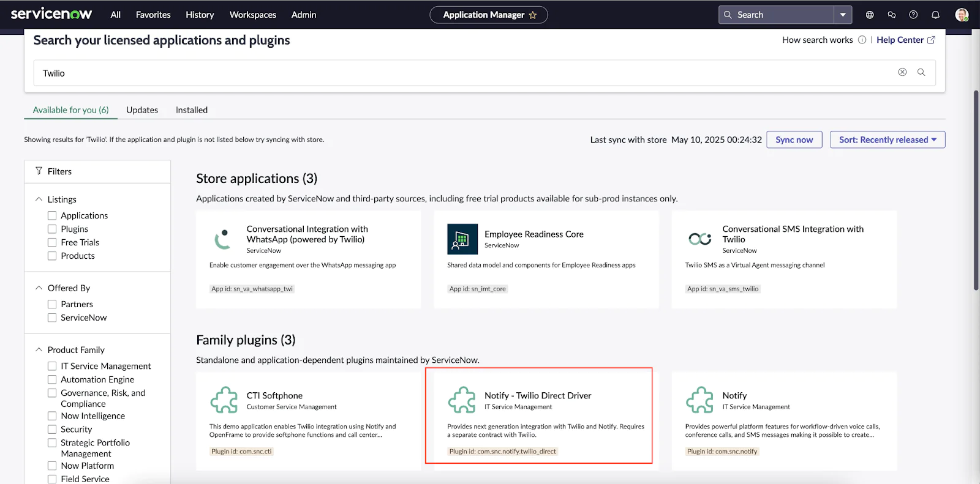980x484 pixels.
Task: Clear the Twilio search text
Action: [902, 72]
